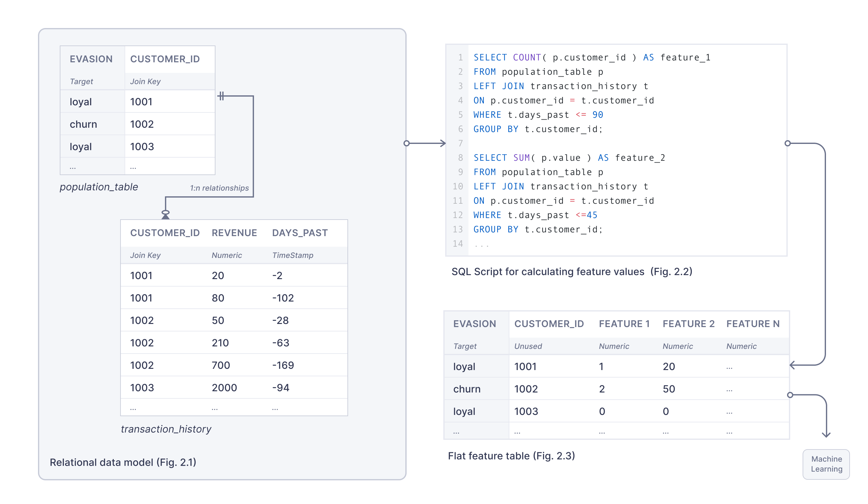868x504 pixels.
Task: Click Feature 2 value 20
Action: [x=668, y=366]
